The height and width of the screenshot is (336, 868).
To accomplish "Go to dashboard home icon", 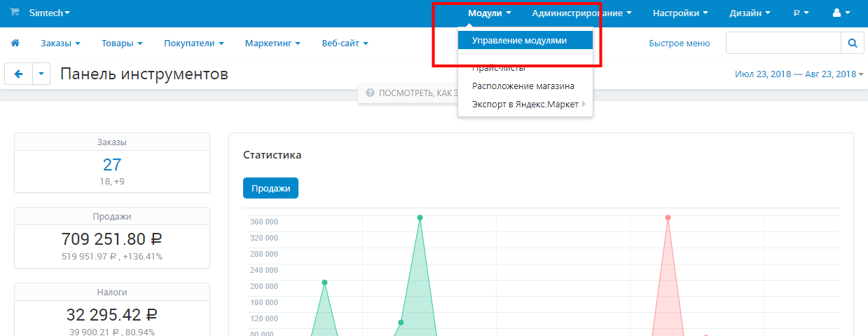I will point(15,43).
